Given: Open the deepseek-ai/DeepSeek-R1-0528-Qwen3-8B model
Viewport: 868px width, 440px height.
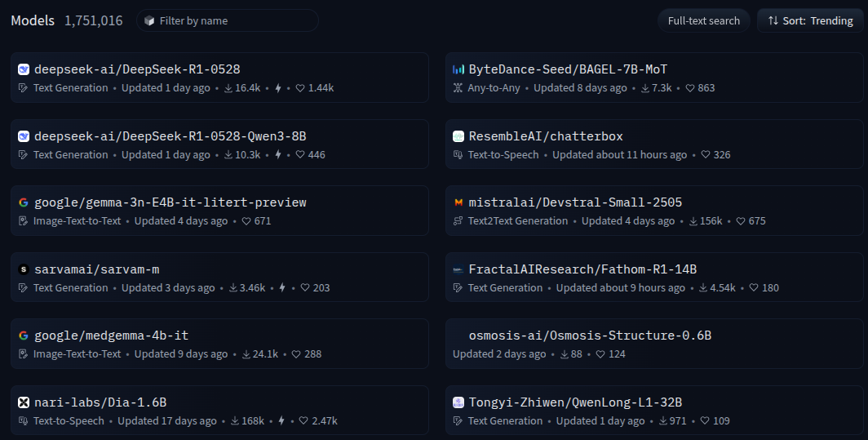Looking at the screenshot, I should [x=170, y=136].
